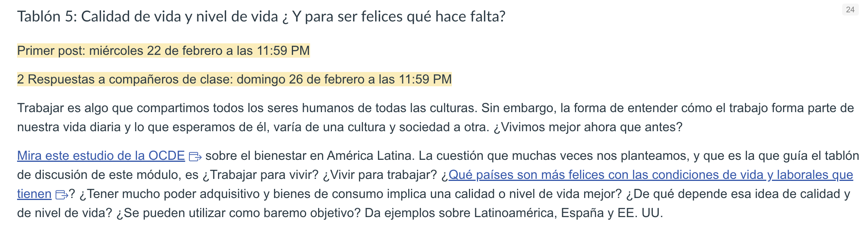Click the highlighted "2 Respuestas a compañeros" line

[x=234, y=79]
